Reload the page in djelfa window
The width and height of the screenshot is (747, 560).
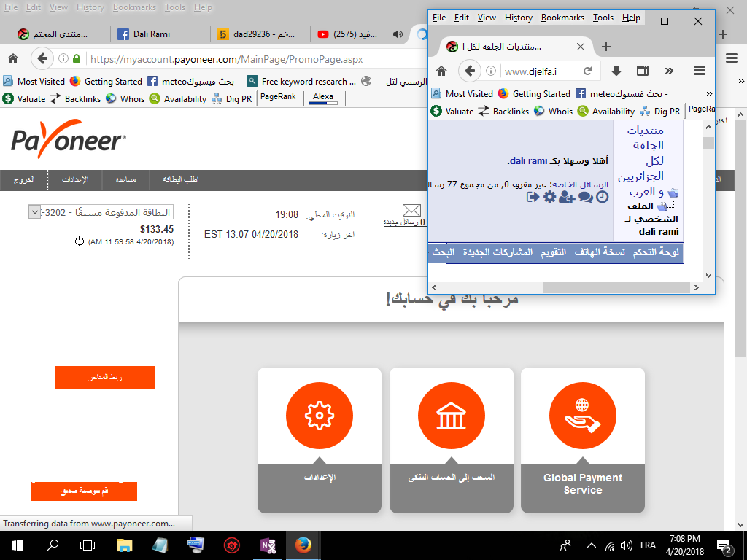click(587, 71)
